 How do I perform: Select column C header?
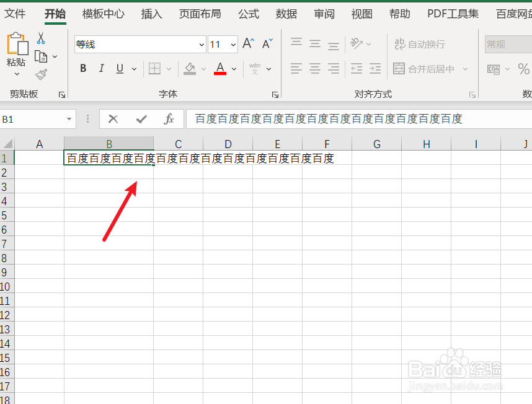click(178, 144)
